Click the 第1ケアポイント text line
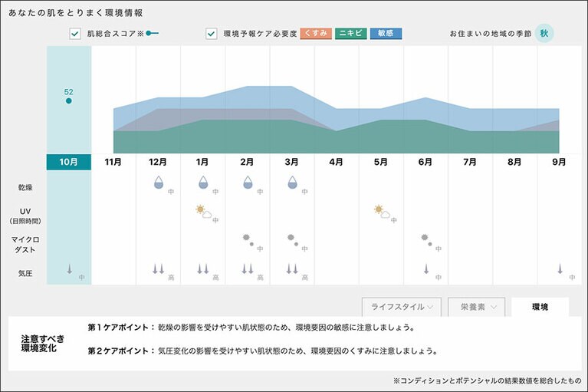This screenshot has width=588, height=392. point(251,328)
